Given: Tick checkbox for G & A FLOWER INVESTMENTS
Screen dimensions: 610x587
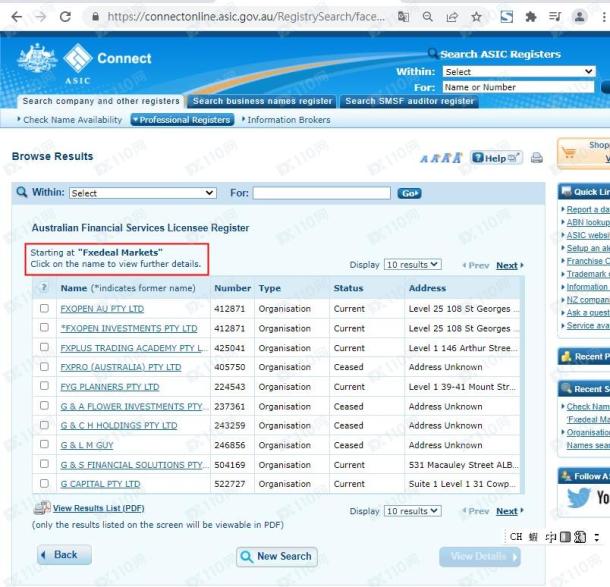Looking at the screenshot, I should (x=44, y=406).
